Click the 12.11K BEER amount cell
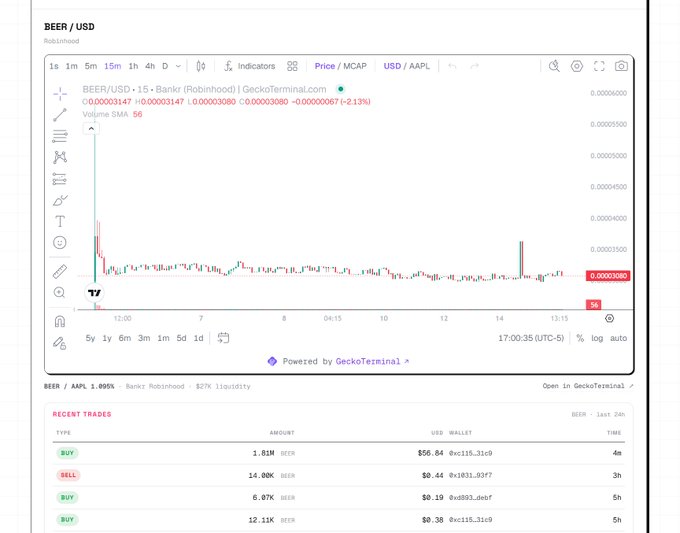680x533 pixels. [x=271, y=520]
